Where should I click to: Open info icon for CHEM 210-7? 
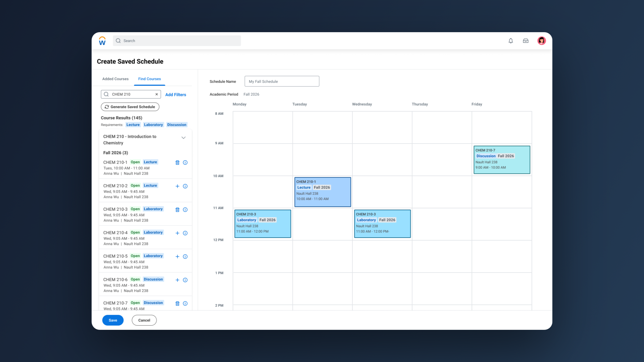185,303
